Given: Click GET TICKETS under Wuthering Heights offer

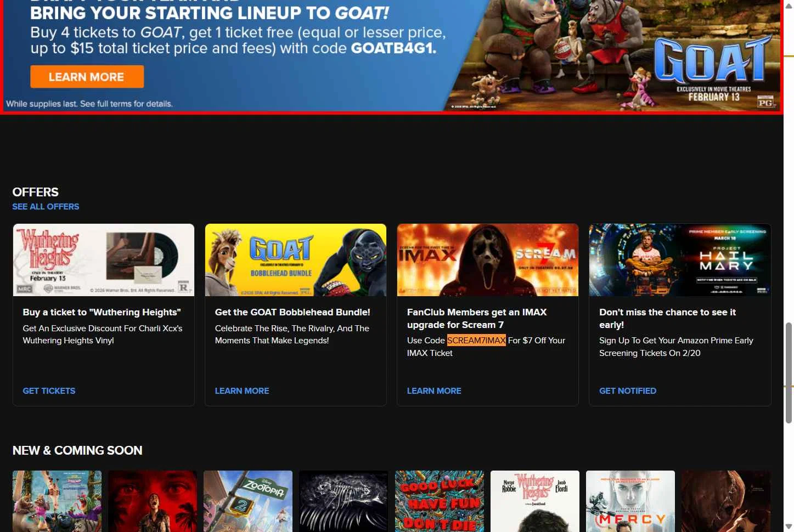Looking at the screenshot, I should [49, 390].
